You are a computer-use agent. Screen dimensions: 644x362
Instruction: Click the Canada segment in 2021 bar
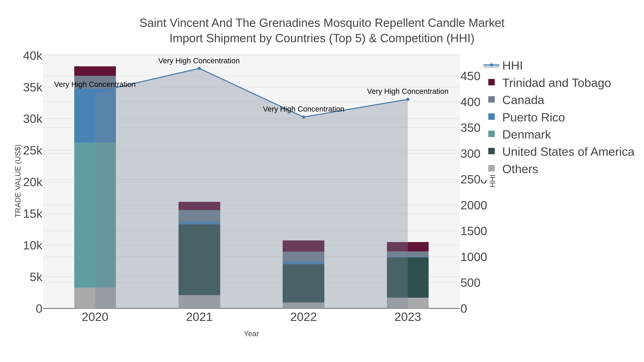(x=199, y=216)
